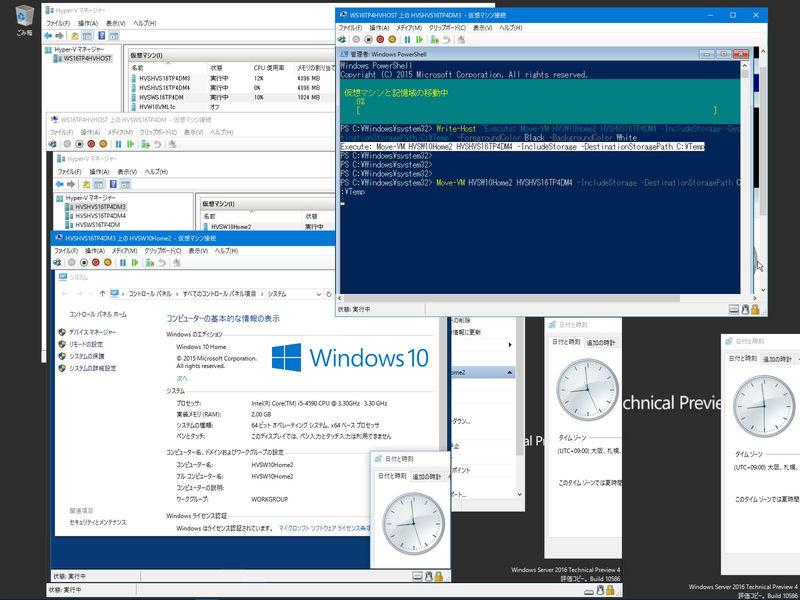Click セキュリティとメンテナンス link in System window
The width and height of the screenshot is (800, 600).
97,522
